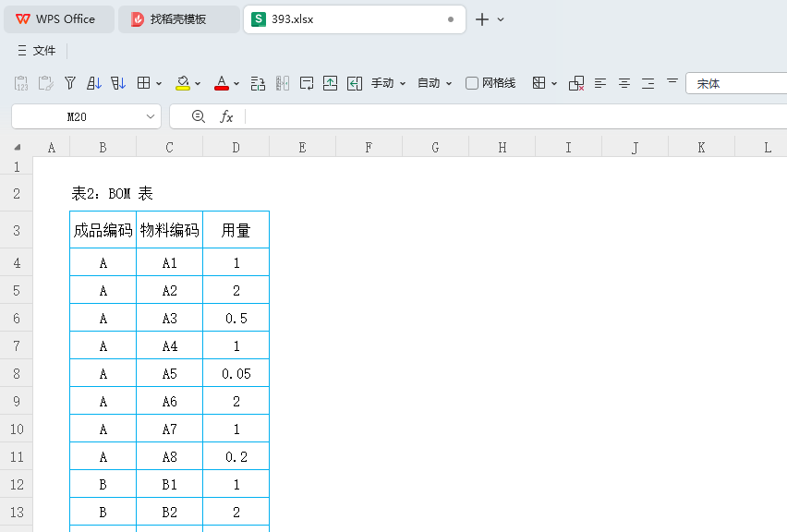Viewport: 787px width, 532px height.
Task: Add new tab with plus button
Action: (x=482, y=19)
